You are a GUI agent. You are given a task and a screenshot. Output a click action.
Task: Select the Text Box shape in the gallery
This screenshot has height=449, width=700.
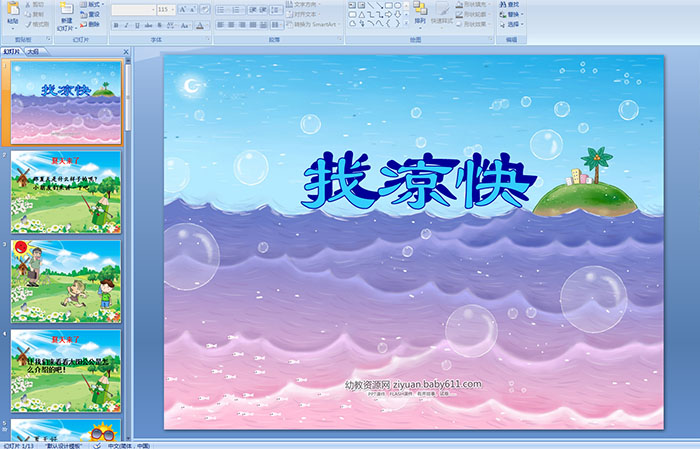point(352,5)
